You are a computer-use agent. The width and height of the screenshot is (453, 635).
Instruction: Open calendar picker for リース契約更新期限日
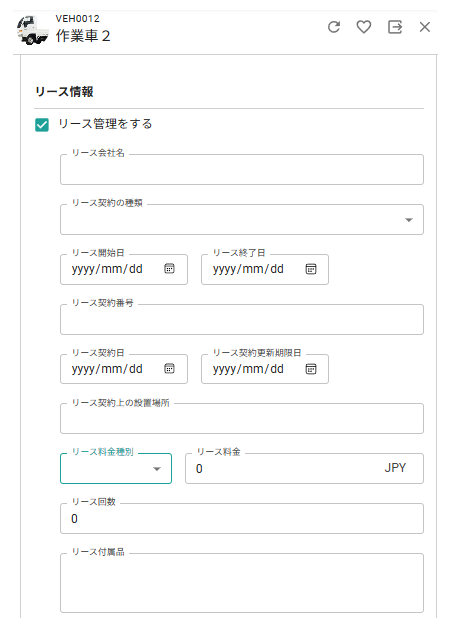click(311, 369)
